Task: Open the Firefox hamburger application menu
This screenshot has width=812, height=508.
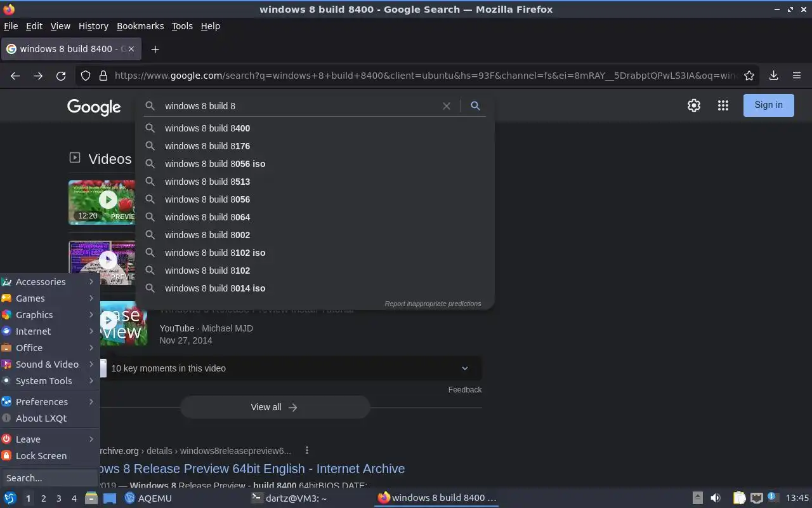Action: [797, 76]
